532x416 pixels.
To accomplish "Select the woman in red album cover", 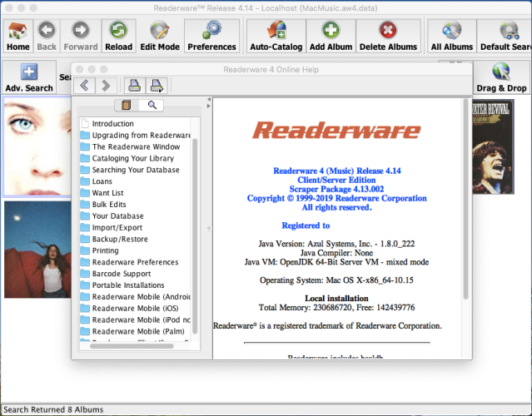I will pyautogui.click(x=37, y=250).
